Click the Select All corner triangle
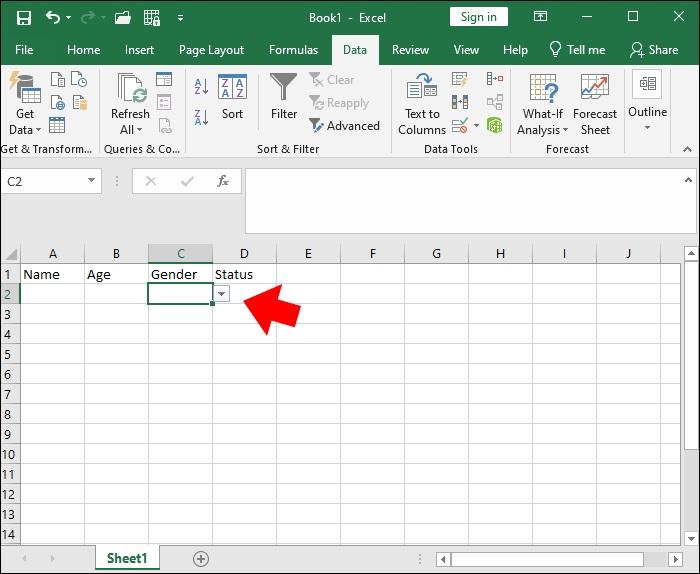The width and height of the screenshot is (700, 574). click(x=11, y=254)
